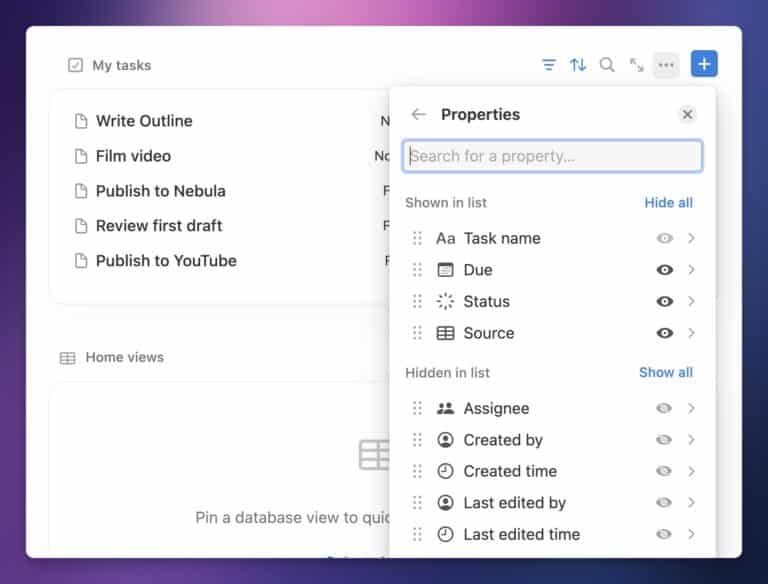Hide the Source property eye toggle

point(664,333)
